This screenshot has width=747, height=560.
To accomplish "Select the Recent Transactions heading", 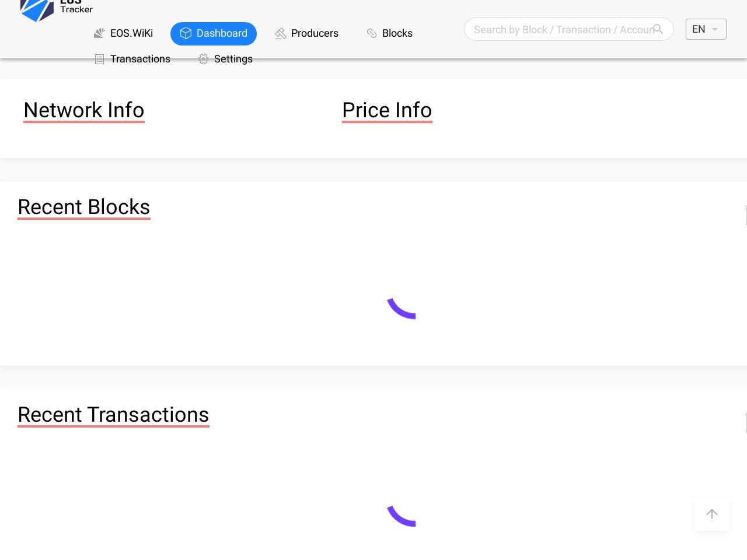I will (x=113, y=415).
